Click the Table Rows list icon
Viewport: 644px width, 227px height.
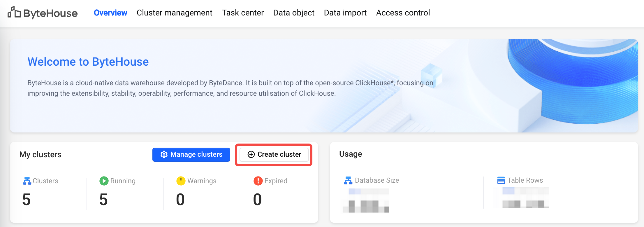click(501, 180)
